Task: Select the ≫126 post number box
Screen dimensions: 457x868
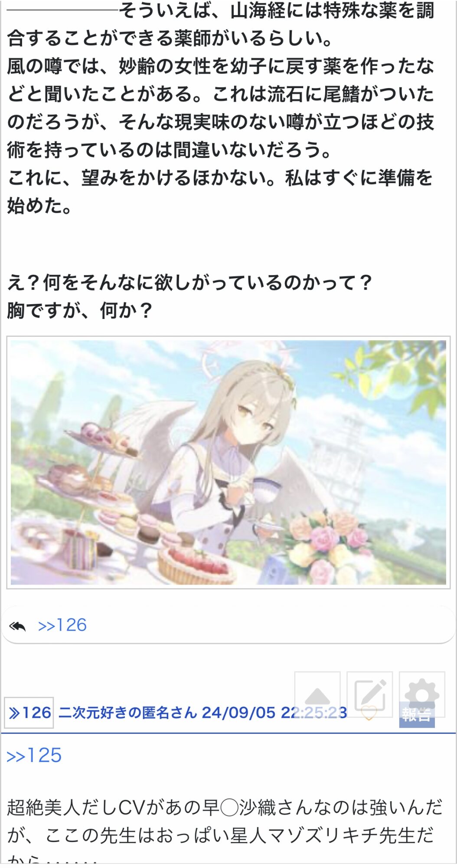Action: pos(29,713)
